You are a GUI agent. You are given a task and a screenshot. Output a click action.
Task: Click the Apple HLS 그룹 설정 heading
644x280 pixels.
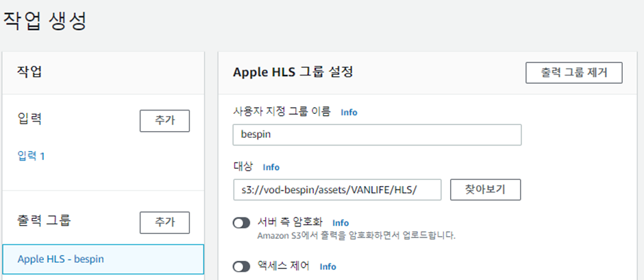coord(293,72)
